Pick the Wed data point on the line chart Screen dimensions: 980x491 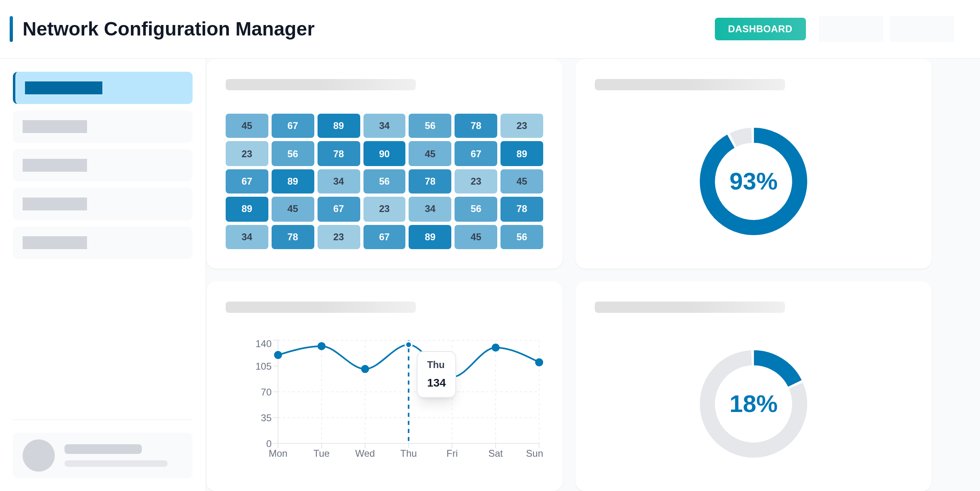click(365, 369)
